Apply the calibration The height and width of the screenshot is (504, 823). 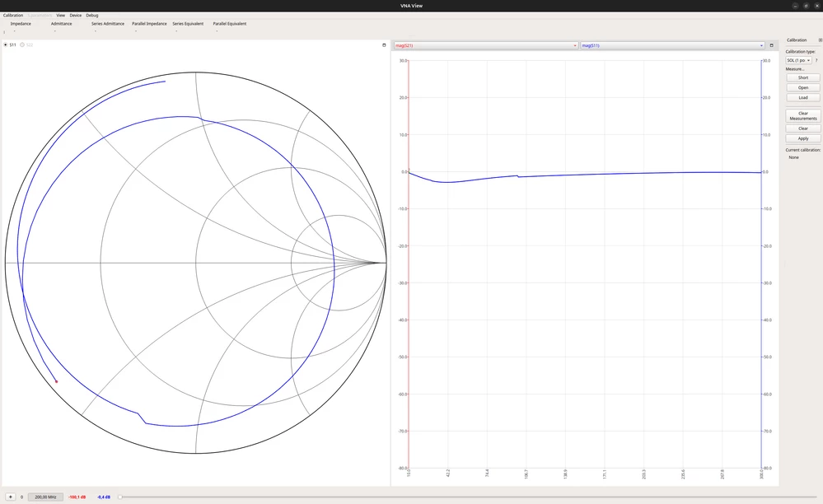coord(803,138)
